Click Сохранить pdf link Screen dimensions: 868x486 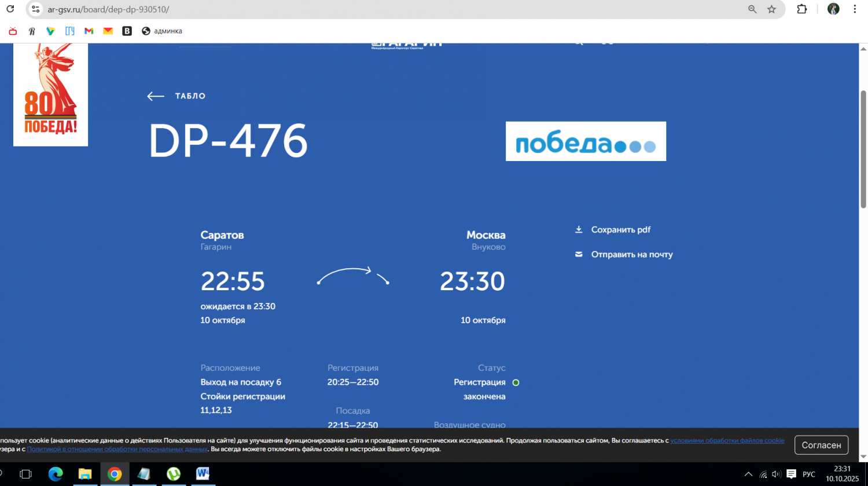coord(620,230)
